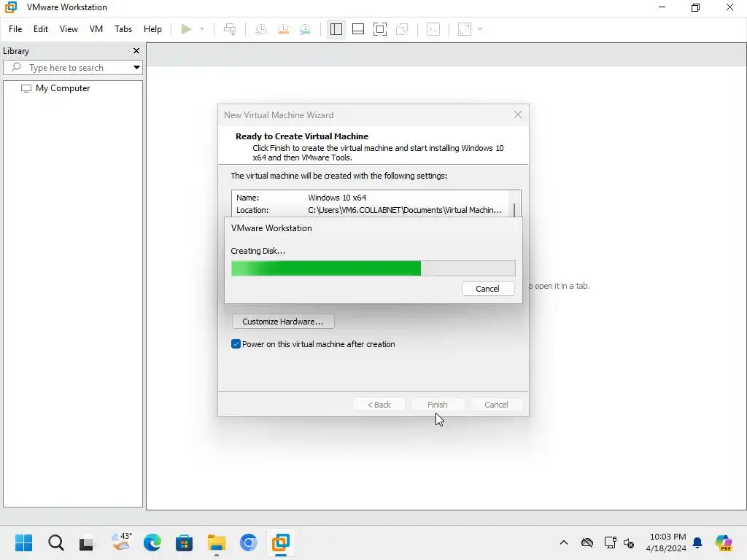747x560 pixels.
Task: Open the File menu
Action: (15, 29)
